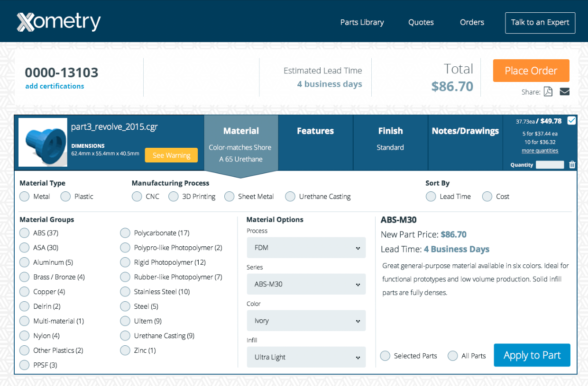The height and width of the screenshot is (386, 588).
Task: Open the Series dropdown showing ABS-M30
Action: [306, 284]
